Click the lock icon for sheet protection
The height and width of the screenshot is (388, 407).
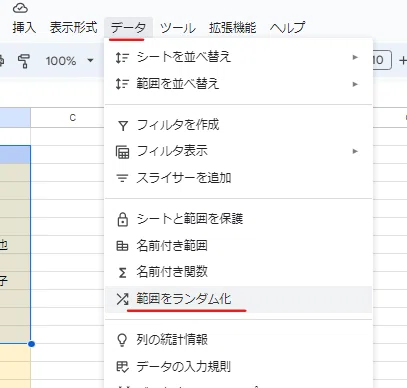(x=123, y=219)
